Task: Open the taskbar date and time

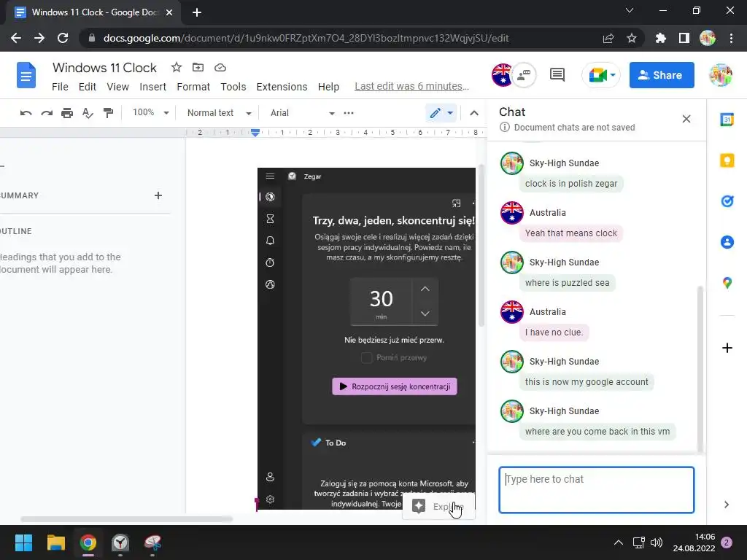Action: tap(694, 542)
